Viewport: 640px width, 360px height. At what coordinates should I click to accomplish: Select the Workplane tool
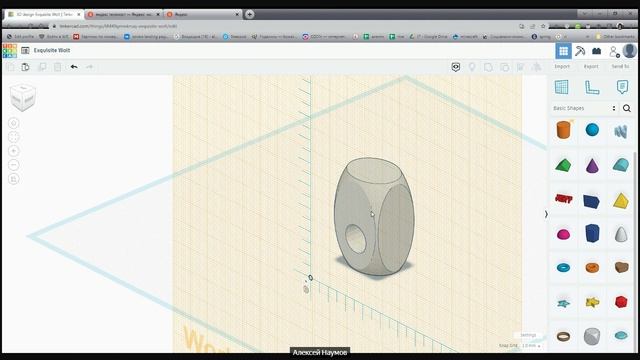562,87
